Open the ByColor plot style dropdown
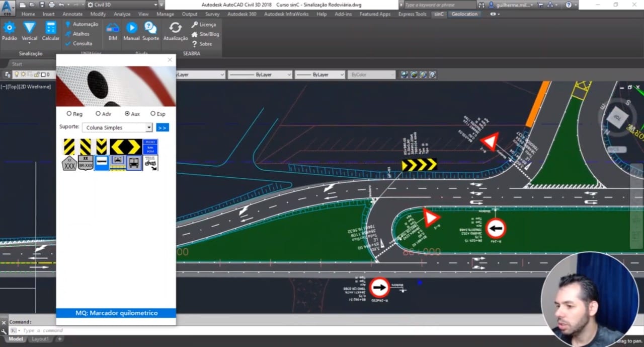 tap(372, 75)
